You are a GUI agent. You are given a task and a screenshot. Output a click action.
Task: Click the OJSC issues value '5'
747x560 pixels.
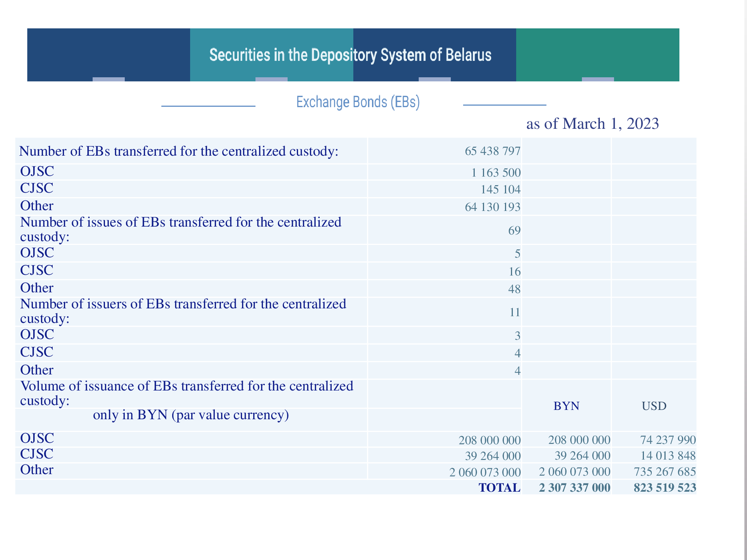tap(517, 254)
